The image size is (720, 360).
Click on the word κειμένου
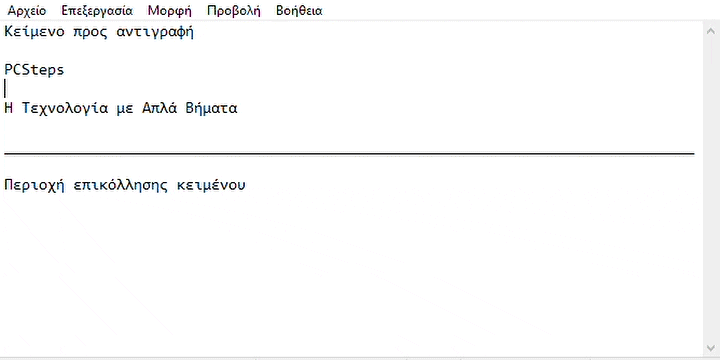coord(211,185)
